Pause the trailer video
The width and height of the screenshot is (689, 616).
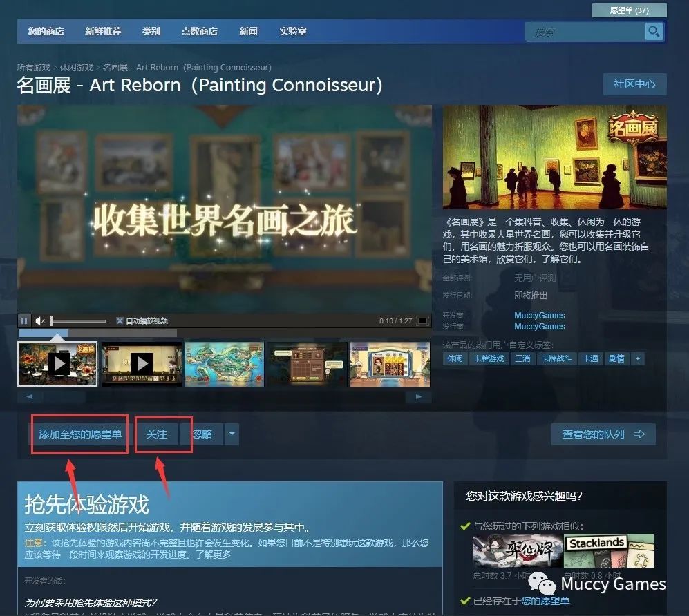[24, 321]
